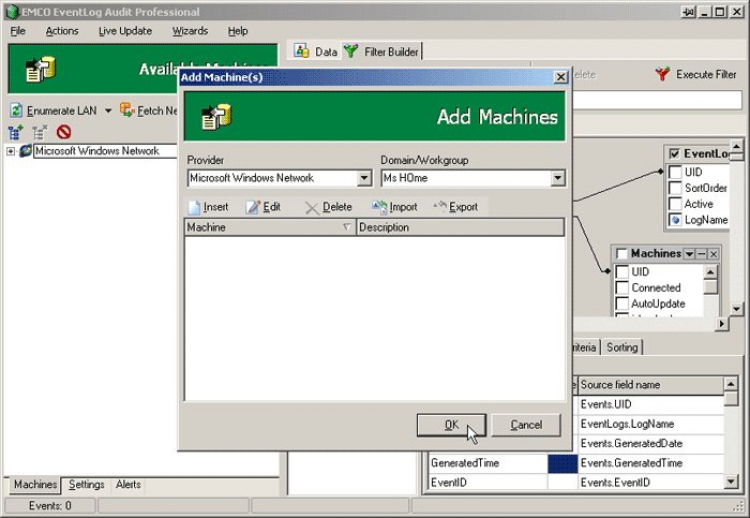The width and height of the screenshot is (750, 518).
Task: Open the Enumerate LAN dropdown arrow
Action: (108, 110)
